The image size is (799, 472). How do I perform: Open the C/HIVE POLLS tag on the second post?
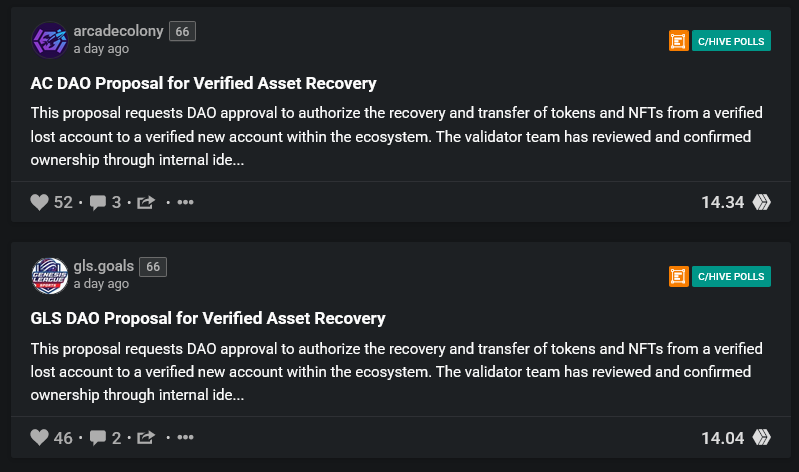click(731, 276)
